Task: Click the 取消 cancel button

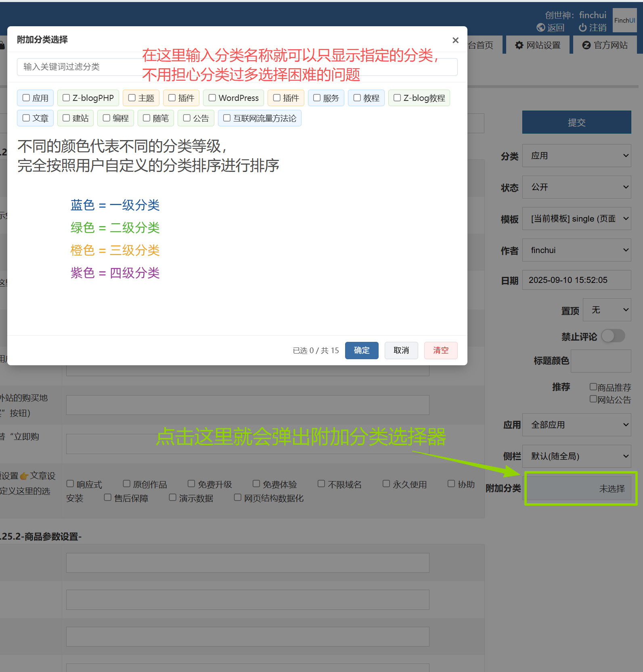Action: point(401,350)
